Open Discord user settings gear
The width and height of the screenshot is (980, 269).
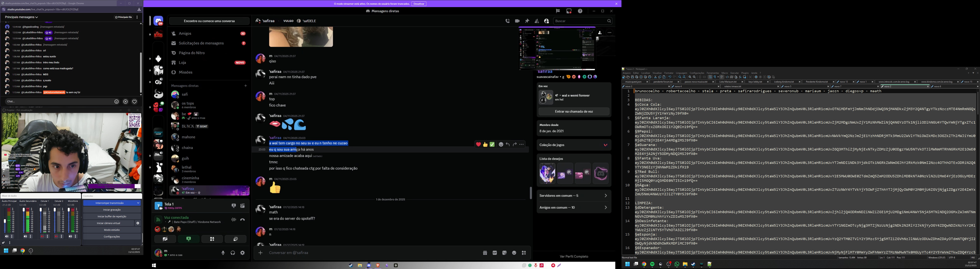(x=242, y=253)
